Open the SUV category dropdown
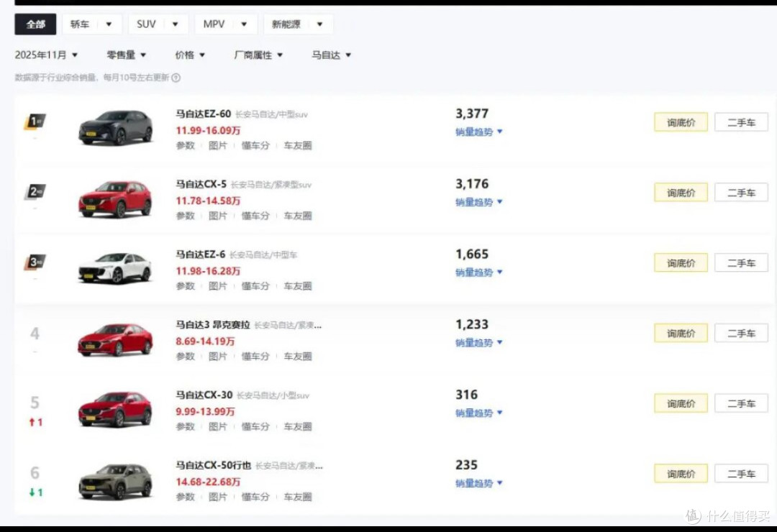Screen dimensions: 777x532 coord(158,24)
